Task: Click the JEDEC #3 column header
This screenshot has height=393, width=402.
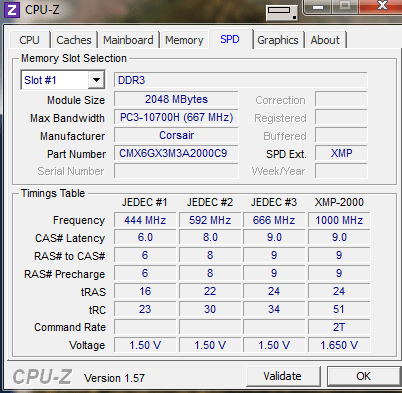Action: [274, 202]
